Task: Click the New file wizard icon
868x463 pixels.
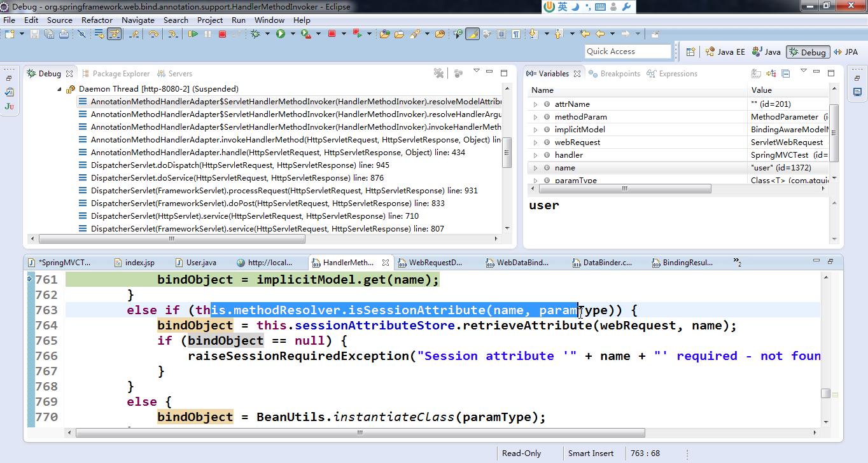Action: point(10,34)
